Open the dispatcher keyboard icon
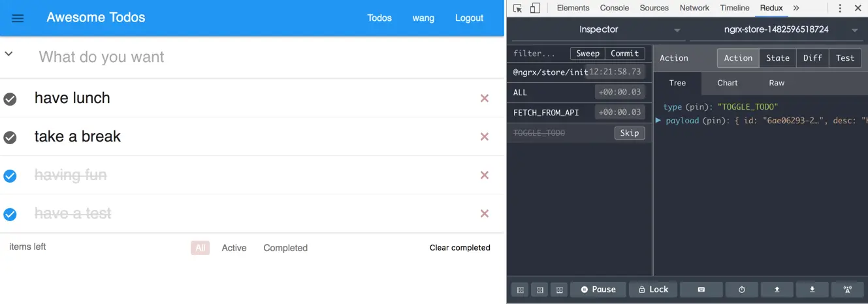Viewport: 868px width, 304px height. (701, 290)
